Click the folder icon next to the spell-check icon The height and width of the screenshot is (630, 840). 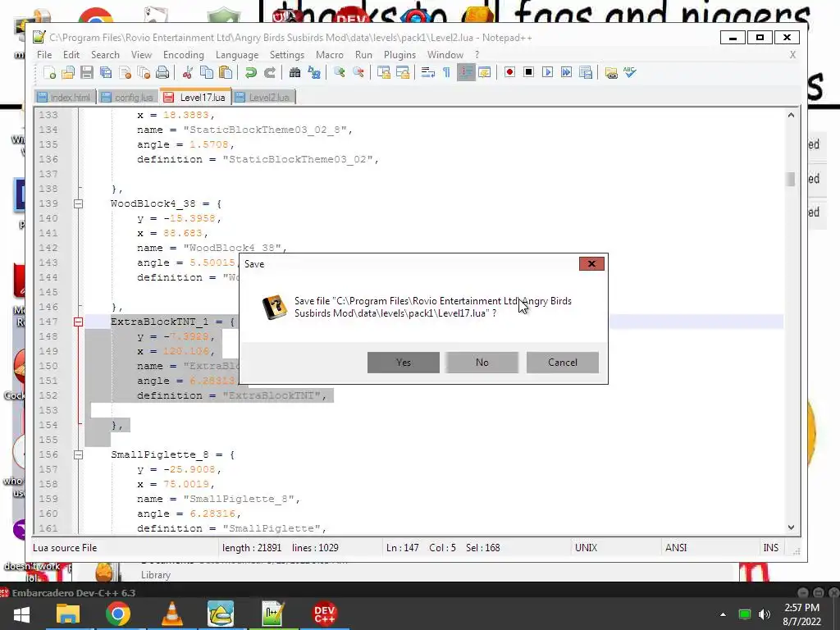click(x=610, y=73)
